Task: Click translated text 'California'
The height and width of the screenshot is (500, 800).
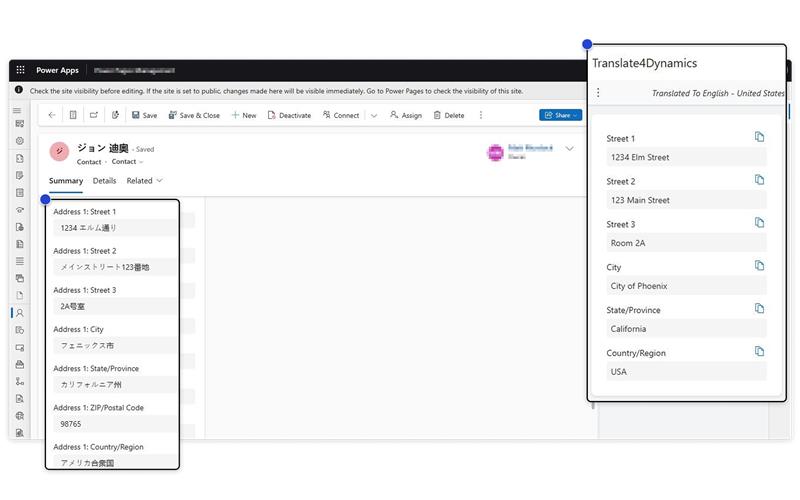Action: click(628, 329)
